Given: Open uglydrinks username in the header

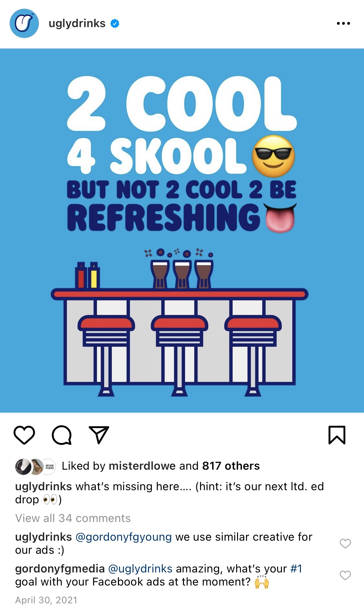Looking at the screenshot, I should pyautogui.click(x=77, y=23).
